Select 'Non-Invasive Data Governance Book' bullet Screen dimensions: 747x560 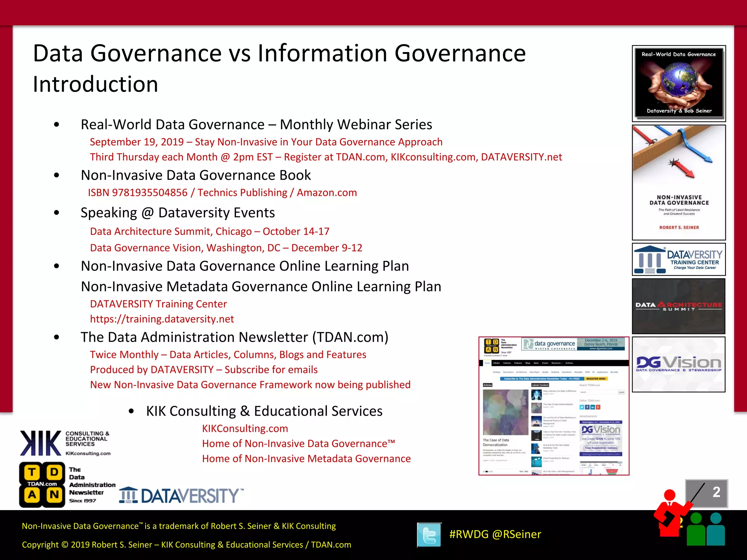pyautogui.click(x=196, y=175)
